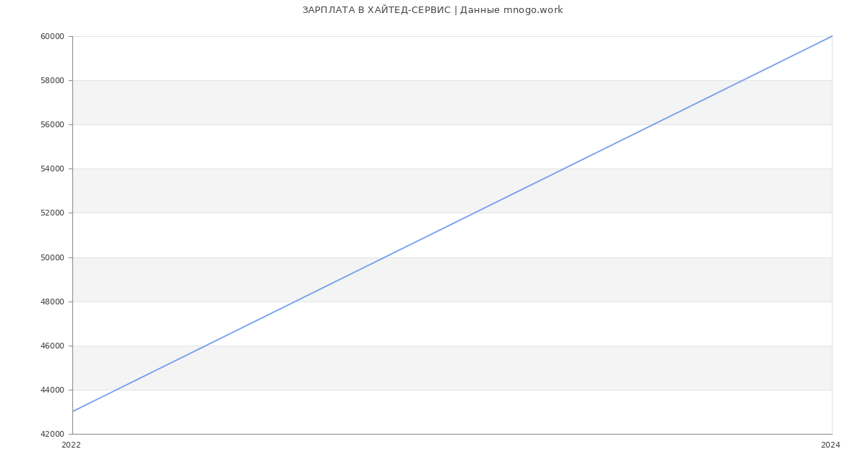Click the blue line where it crosses 48000
The width and height of the screenshot is (868, 470).
[296, 302]
